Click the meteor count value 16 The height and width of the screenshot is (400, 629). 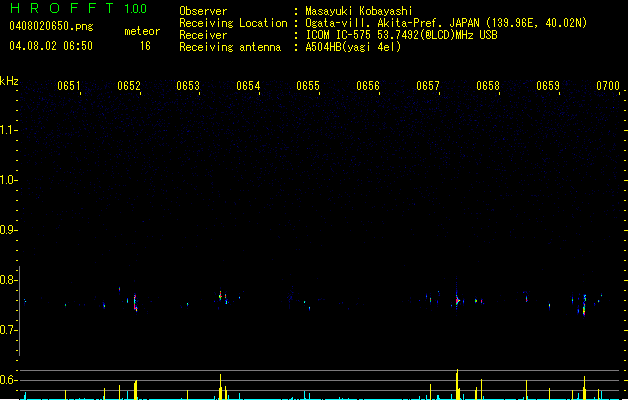145,46
